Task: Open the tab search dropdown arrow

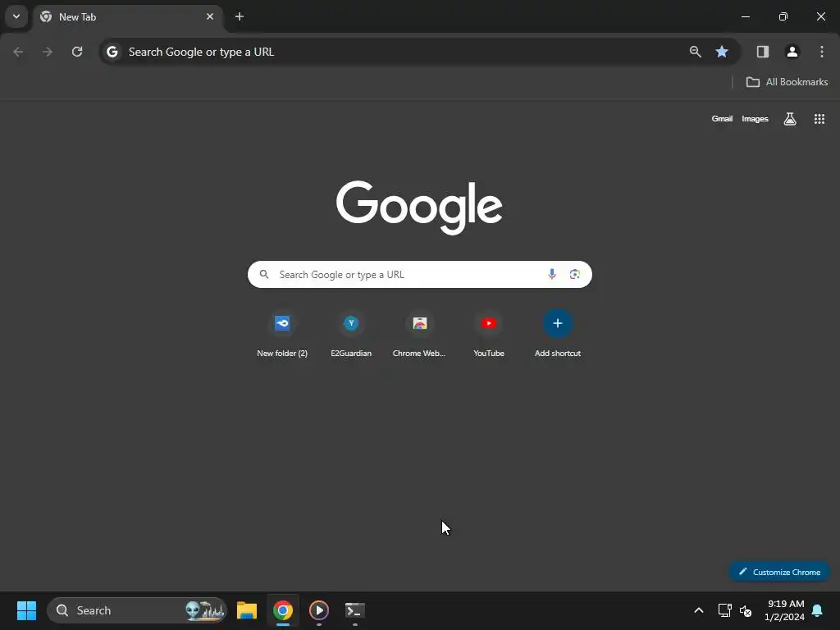Action: (16, 16)
